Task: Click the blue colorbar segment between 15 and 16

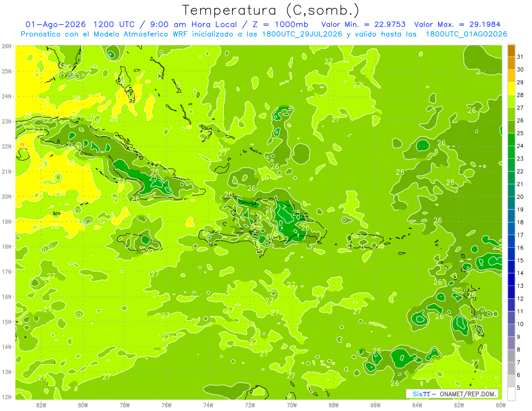Action: point(511,254)
